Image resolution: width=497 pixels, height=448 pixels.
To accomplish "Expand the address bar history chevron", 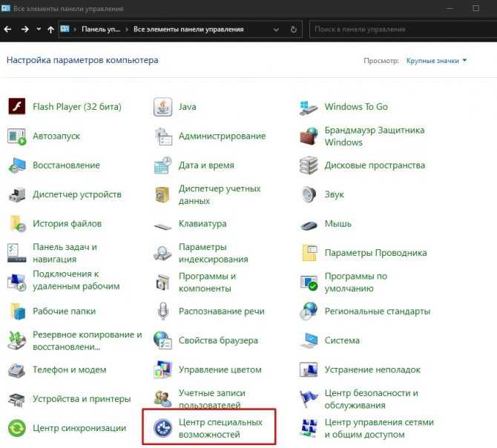I will click(276, 30).
